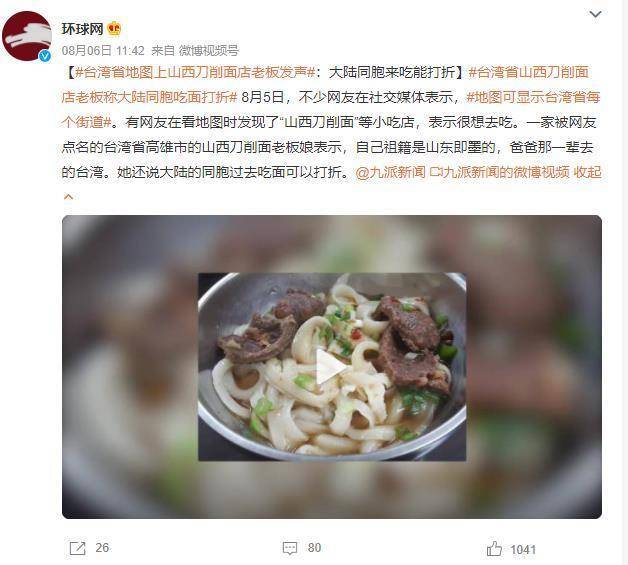Play the noodle video
The height and width of the screenshot is (565, 628).
332,366
